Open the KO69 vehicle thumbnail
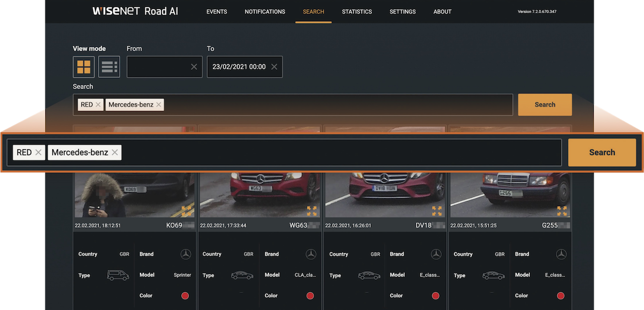Image resolution: width=644 pixels, height=310 pixels. 134,195
